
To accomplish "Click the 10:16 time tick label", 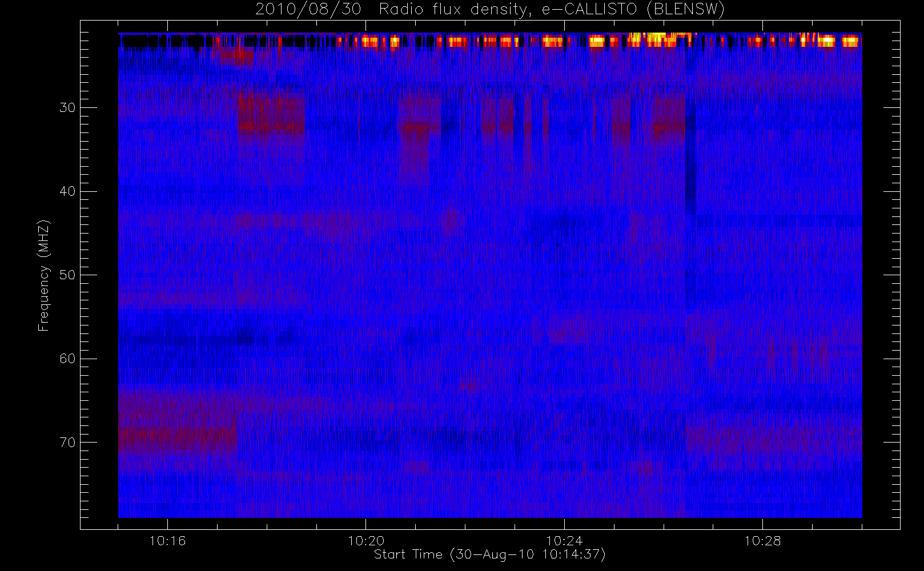I will pyautogui.click(x=168, y=541).
